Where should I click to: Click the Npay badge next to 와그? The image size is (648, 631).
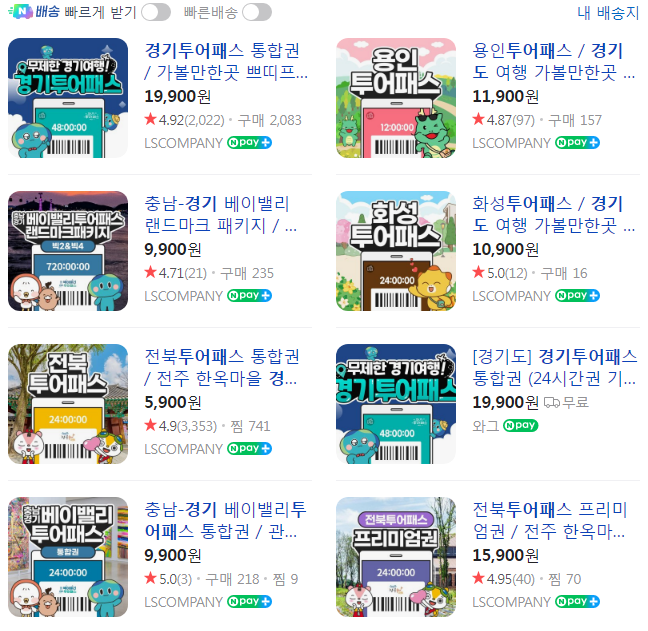click(x=520, y=425)
